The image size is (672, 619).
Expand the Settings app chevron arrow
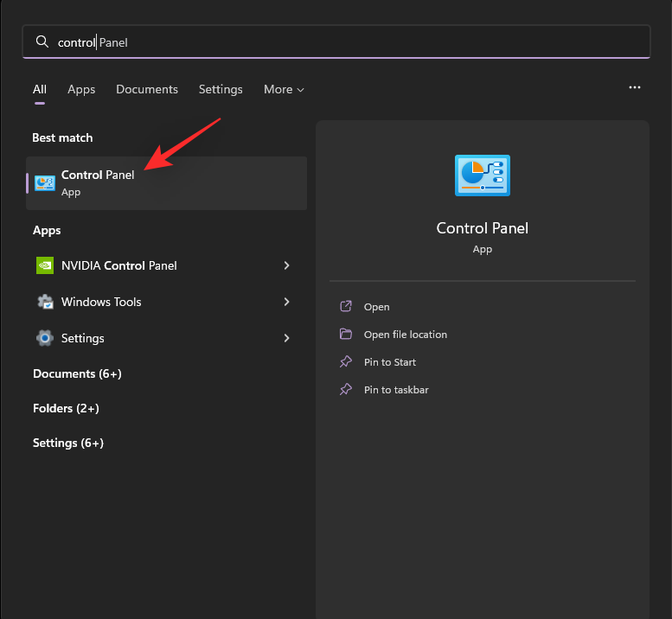tap(286, 338)
